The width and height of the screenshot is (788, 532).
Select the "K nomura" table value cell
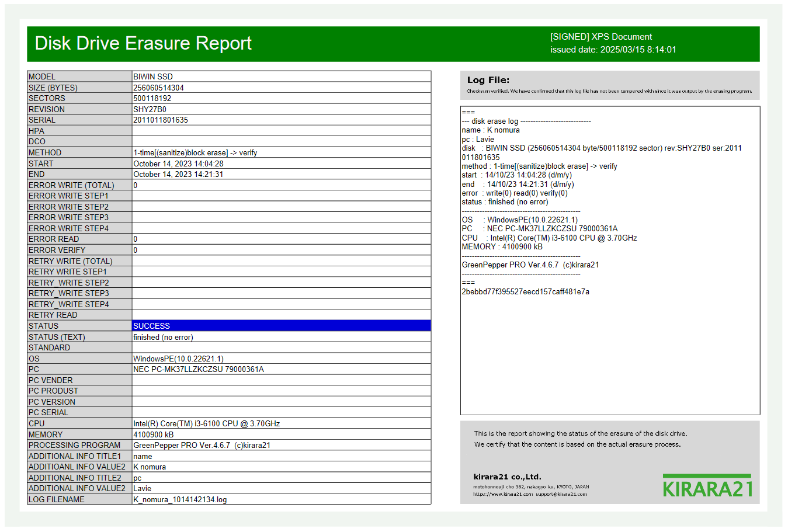tap(282, 467)
